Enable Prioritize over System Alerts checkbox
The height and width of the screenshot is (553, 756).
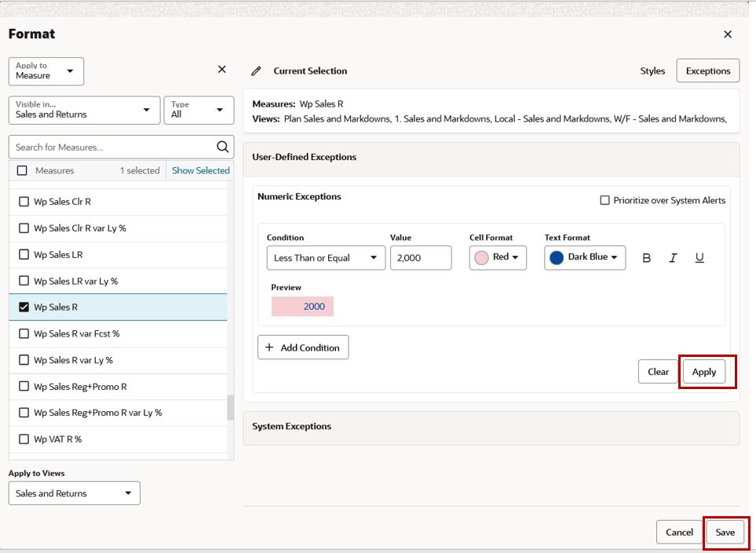pos(604,200)
